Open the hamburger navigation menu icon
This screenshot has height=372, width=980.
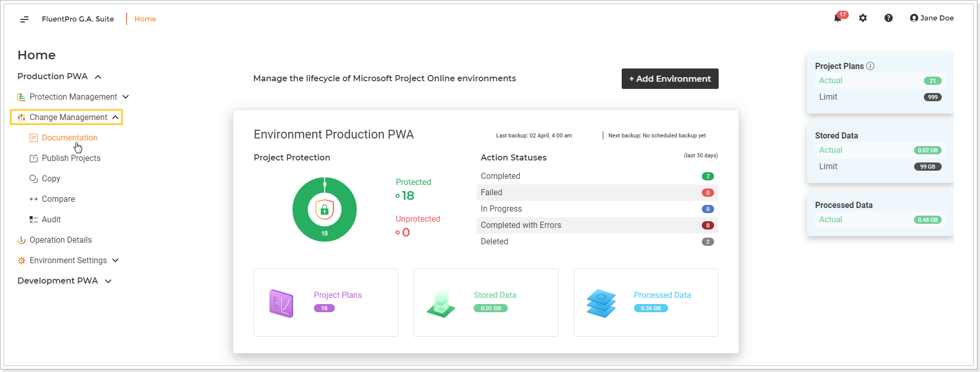pyautogui.click(x=24, y=19)
